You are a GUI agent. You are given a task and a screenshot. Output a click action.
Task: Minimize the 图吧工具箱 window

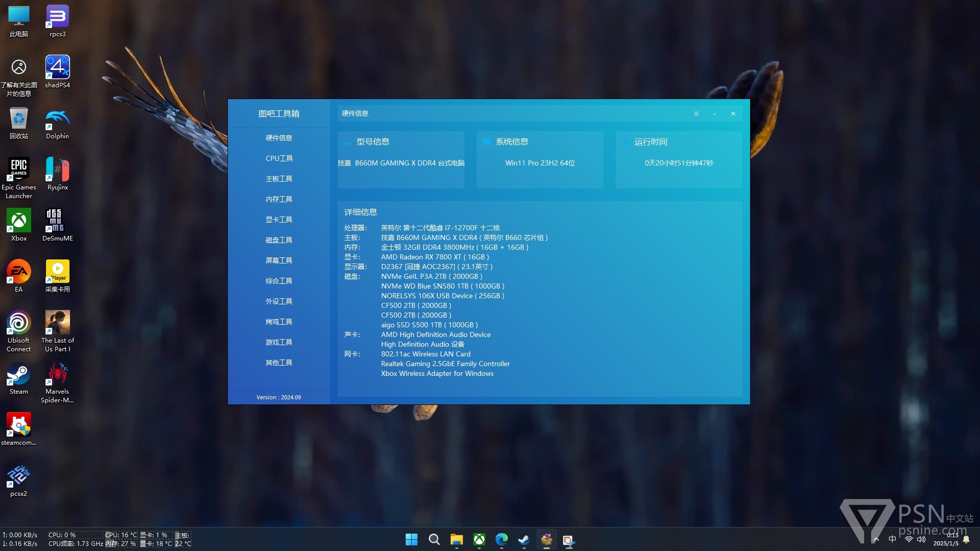[714, 113]
